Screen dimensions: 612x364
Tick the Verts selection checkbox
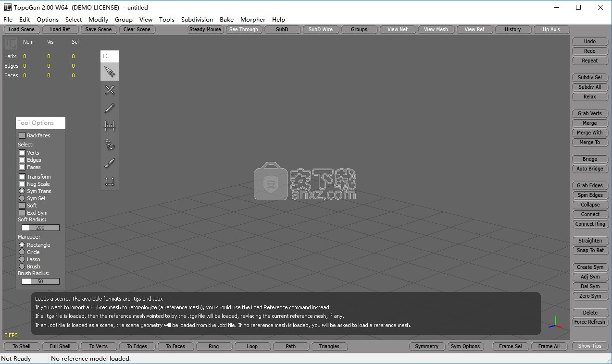point(22,153)
